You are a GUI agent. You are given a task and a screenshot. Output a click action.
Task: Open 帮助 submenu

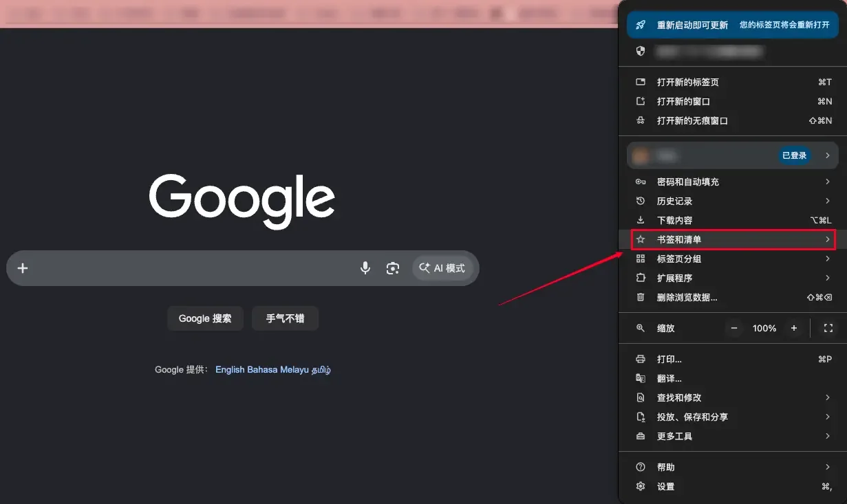pyautogui.click(x=732, y=467)
